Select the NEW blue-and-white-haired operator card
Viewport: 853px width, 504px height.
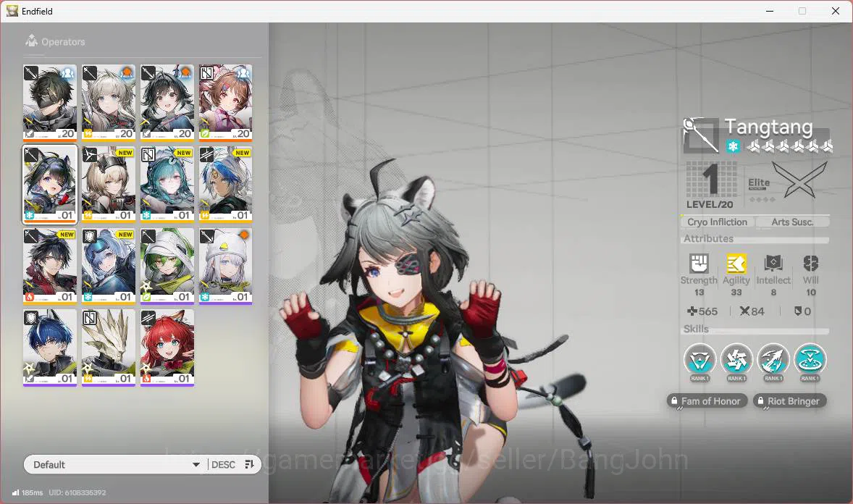tap(226, 184)
